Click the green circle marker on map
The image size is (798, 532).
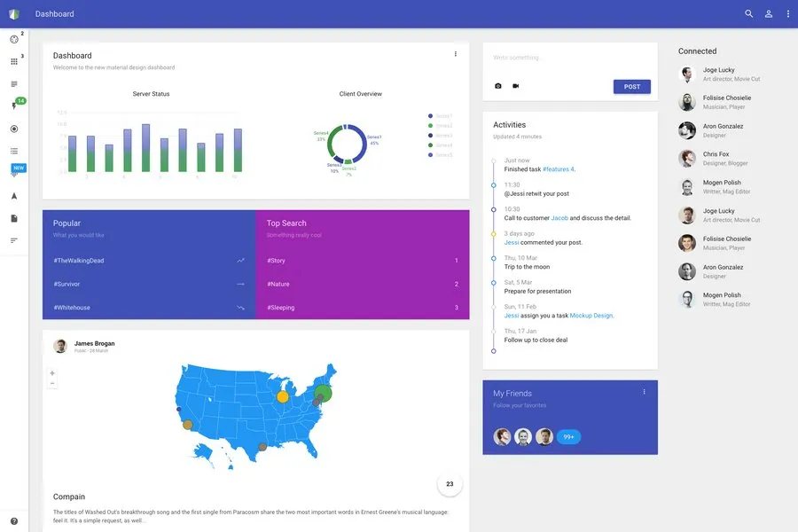tap(324, 393)
